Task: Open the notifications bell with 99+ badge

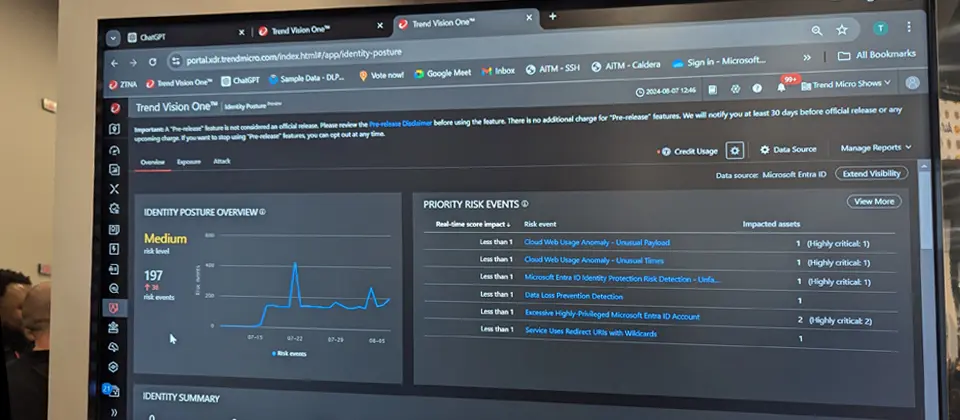Action: coord(782,88)
